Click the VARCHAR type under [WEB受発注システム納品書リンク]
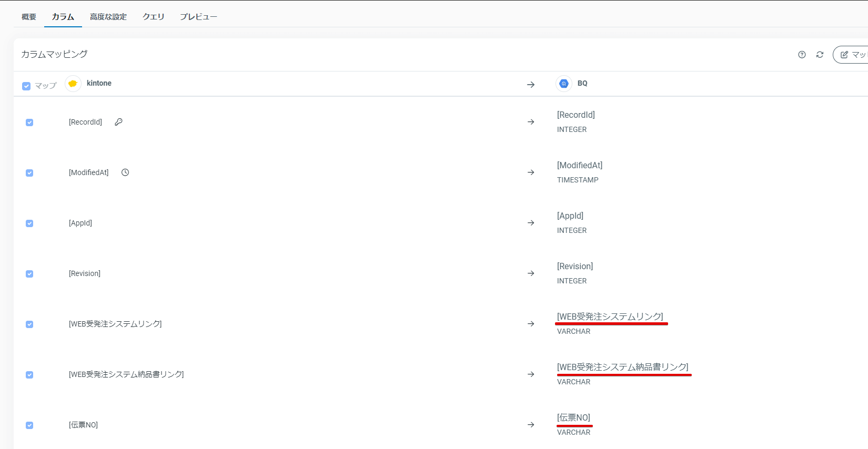The height and width of the screenshot is (449, 868). tap(574, 382)
